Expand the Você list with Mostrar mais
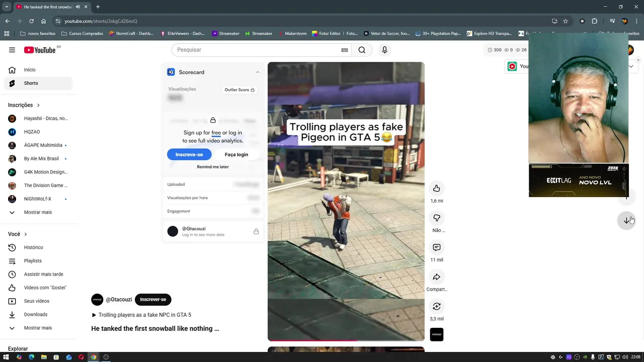The height and width of the screenshot is (362, 644). pyautogui.click(x=38, y=328)
